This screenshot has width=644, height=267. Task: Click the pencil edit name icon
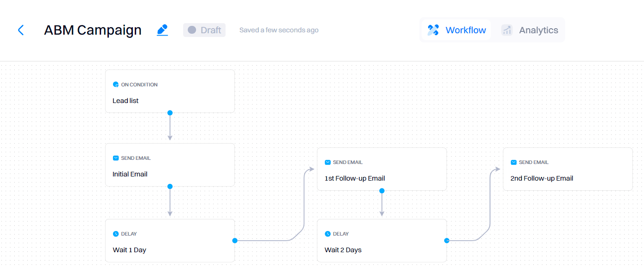click(162, 30)
